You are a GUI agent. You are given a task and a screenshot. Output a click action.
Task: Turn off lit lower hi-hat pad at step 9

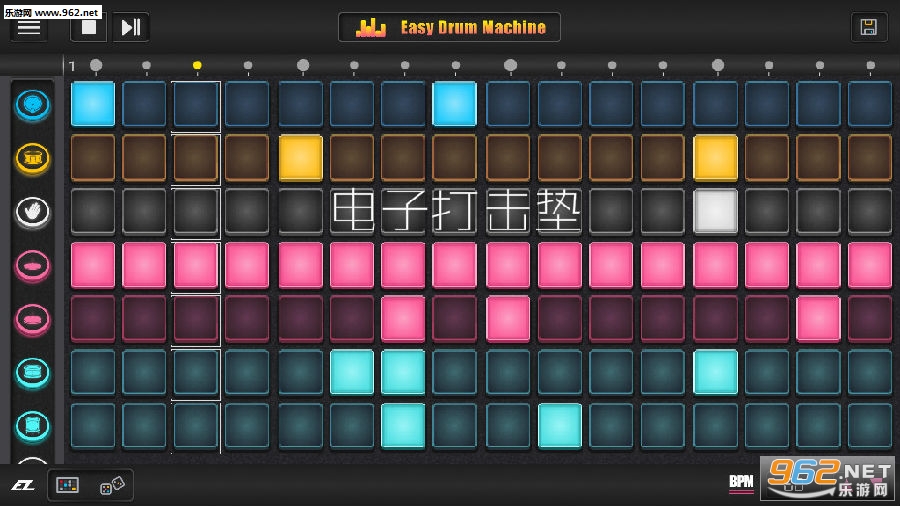coord(508,318)
